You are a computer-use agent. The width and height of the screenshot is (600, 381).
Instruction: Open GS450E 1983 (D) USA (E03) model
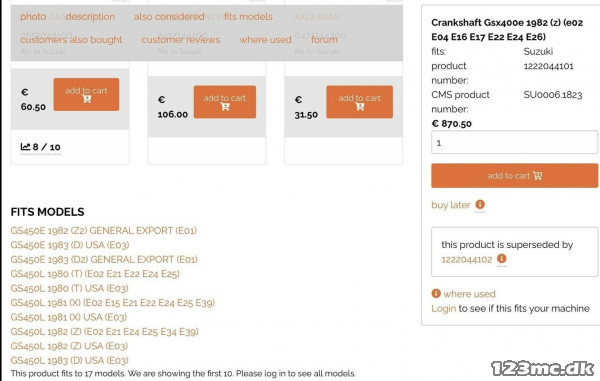(x=70, y=245)
